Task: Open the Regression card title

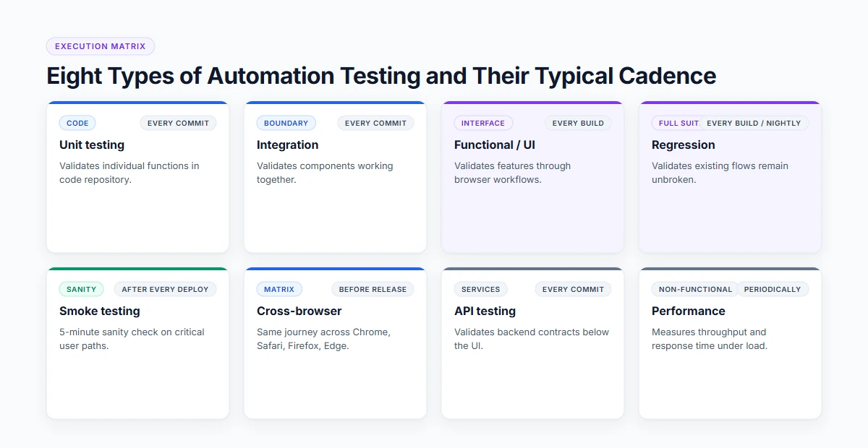Action: point(684,145)
